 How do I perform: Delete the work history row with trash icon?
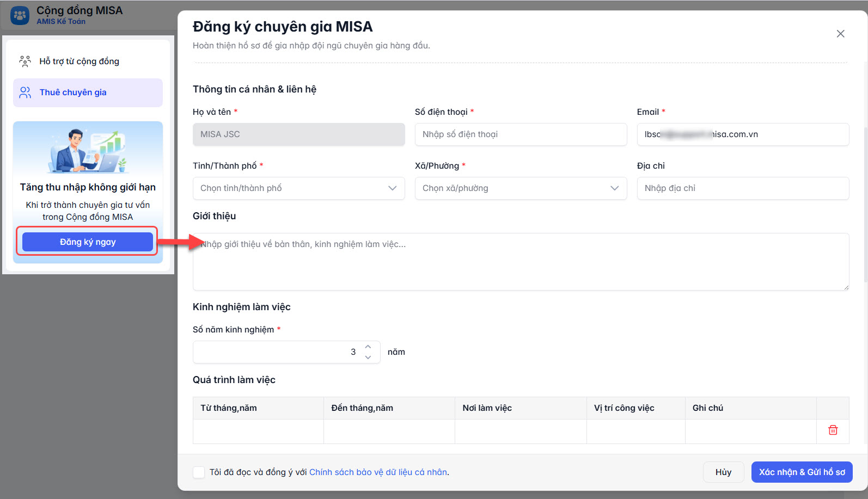[833, 430]
